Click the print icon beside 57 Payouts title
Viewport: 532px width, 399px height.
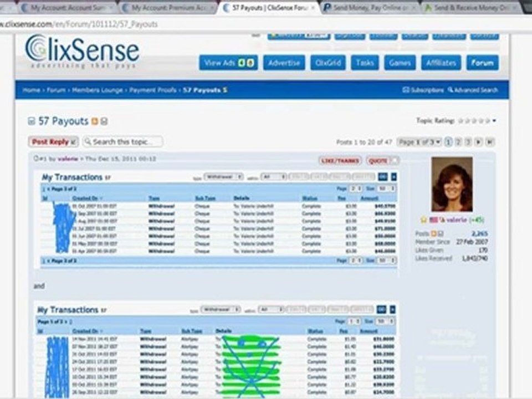click(104, 121)
